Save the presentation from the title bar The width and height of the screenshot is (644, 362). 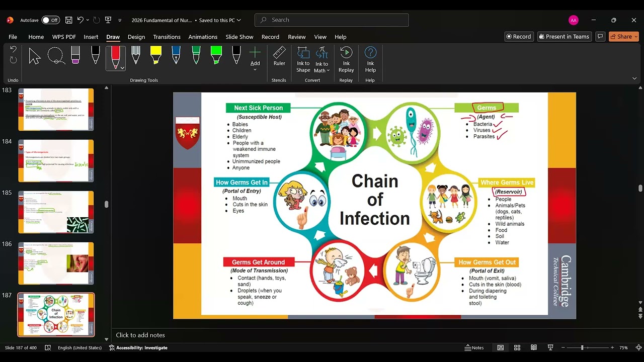point(69,20)
